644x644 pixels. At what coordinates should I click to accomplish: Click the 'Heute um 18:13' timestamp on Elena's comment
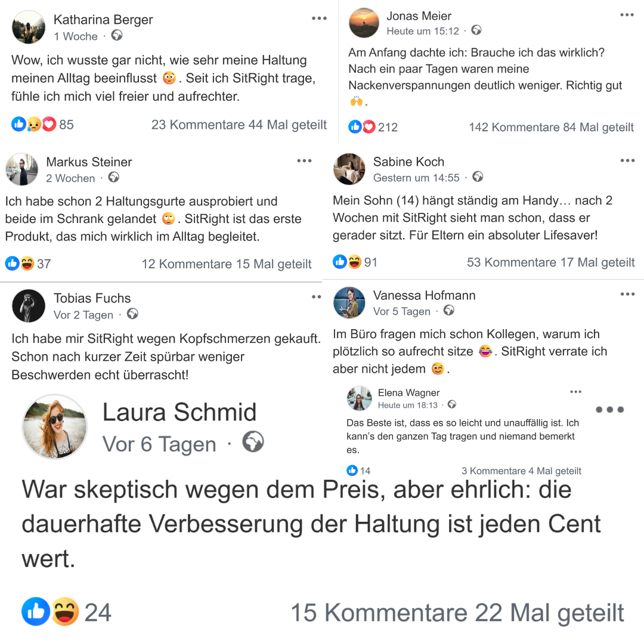[408, 405]
